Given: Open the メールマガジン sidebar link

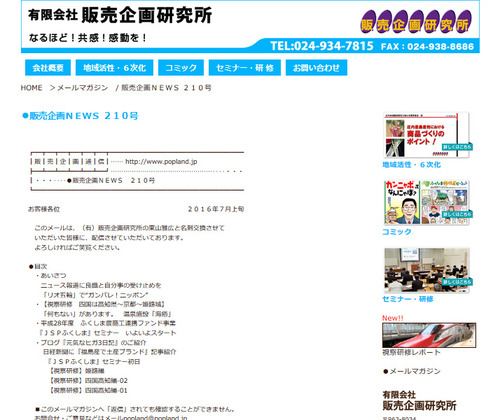Looking at the screenshot, I should click(415, 371).
